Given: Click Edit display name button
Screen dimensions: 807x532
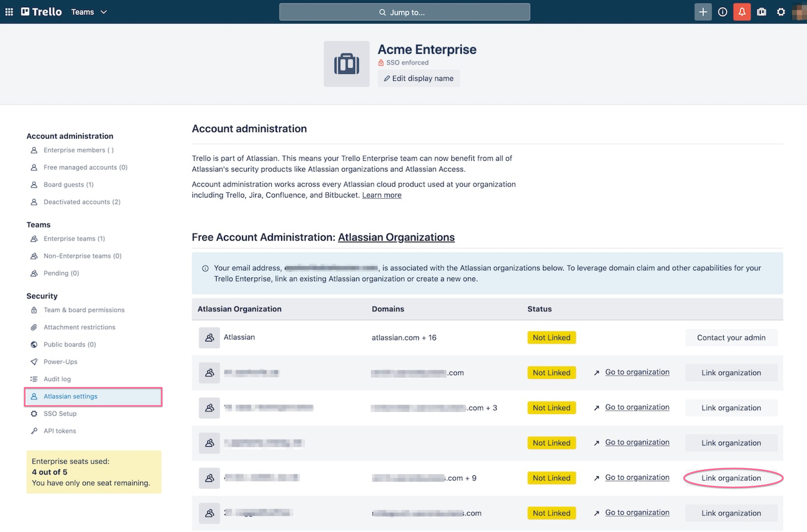Looking at the screenshot, I should (419, 78).
